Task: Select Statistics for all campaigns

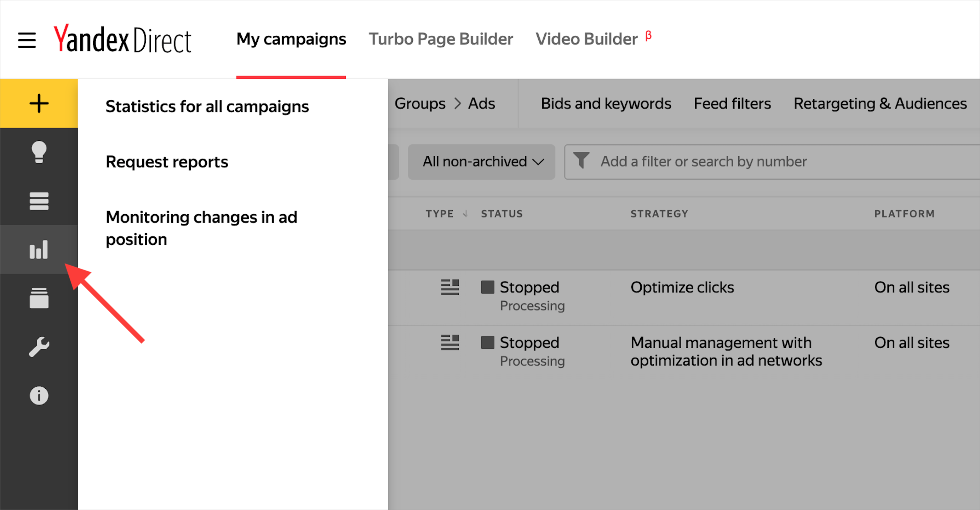Action: click(207, 106)
